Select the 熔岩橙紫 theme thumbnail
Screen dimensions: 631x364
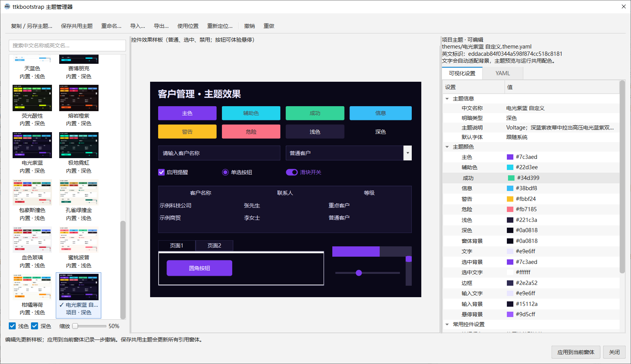point(79,98)
